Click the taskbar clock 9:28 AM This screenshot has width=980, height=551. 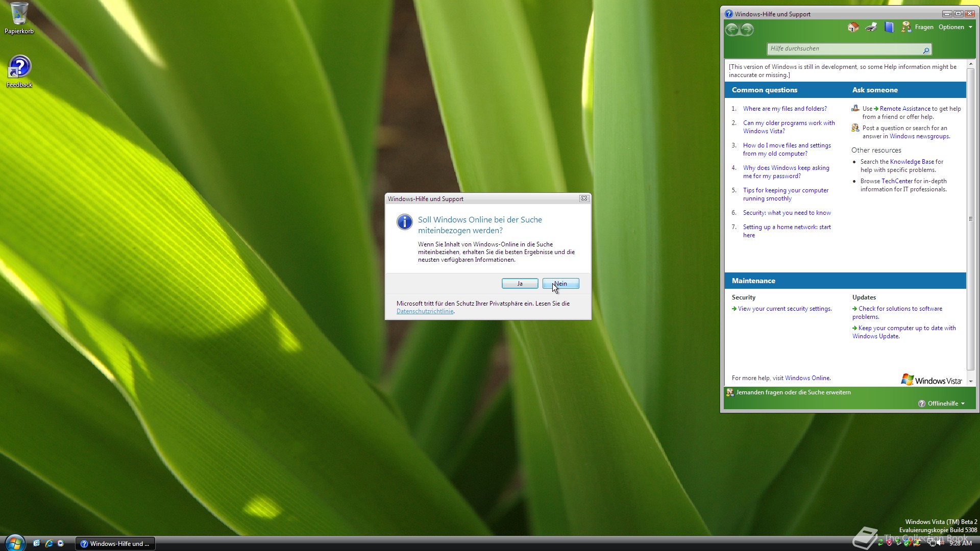point(960,543)
